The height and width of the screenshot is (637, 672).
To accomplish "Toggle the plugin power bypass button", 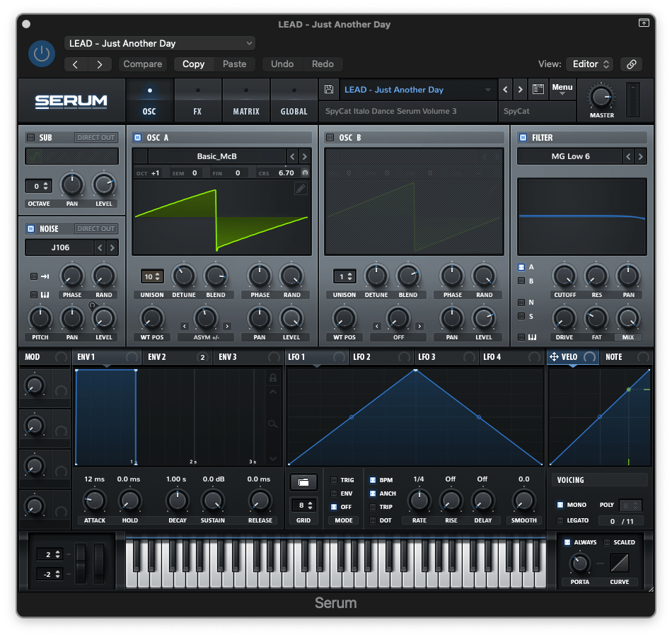I will [x=42, y=54].
